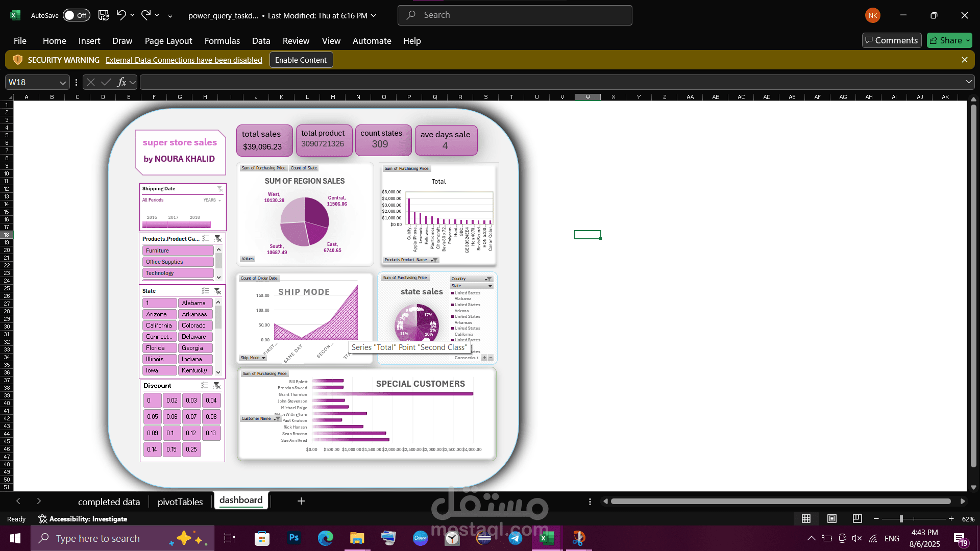
Task: Enable multi-select on the State slicer
Action: (x=205, y=291)
